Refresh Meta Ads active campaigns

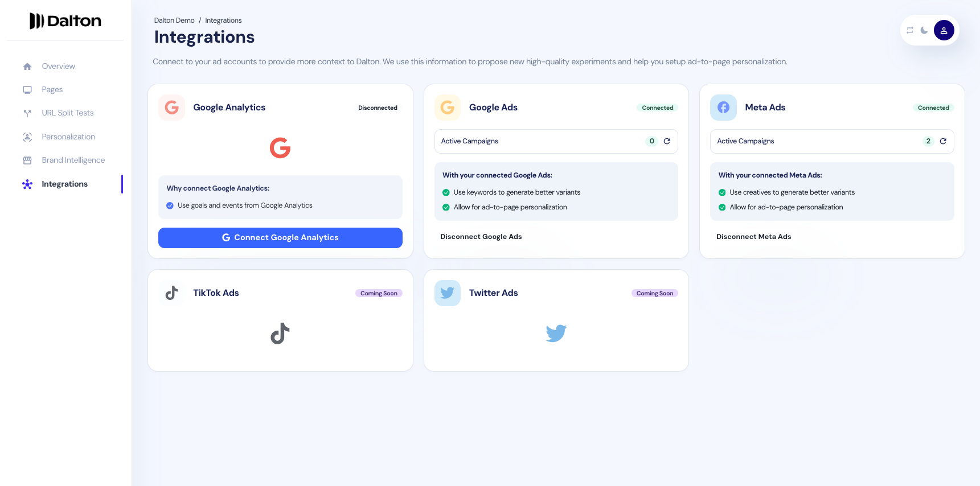pos(943,141)
